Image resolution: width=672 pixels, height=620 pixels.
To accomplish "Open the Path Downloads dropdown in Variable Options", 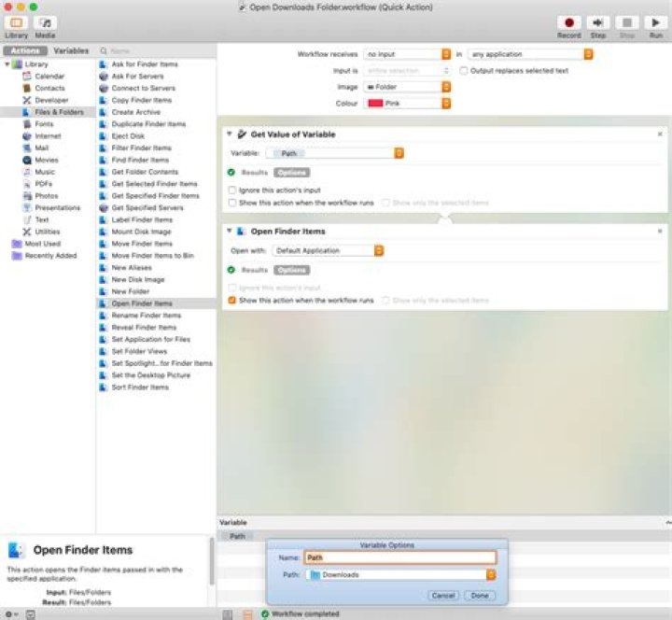I will click(x=400, y=574).
